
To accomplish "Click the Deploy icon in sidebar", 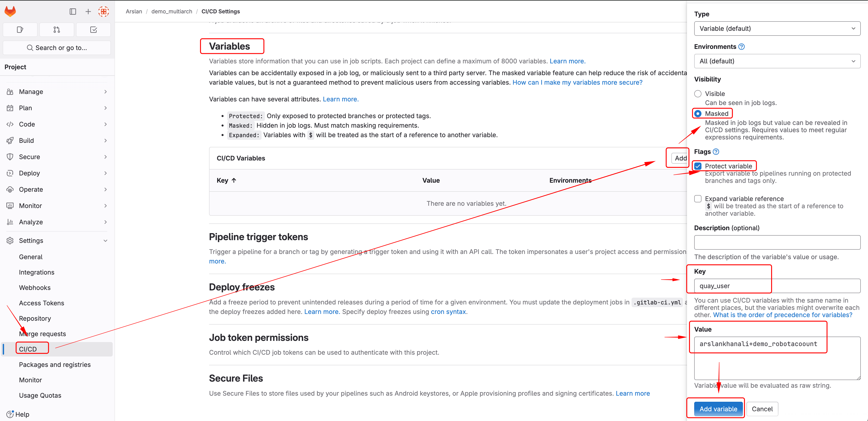I will tap(10, 173).
